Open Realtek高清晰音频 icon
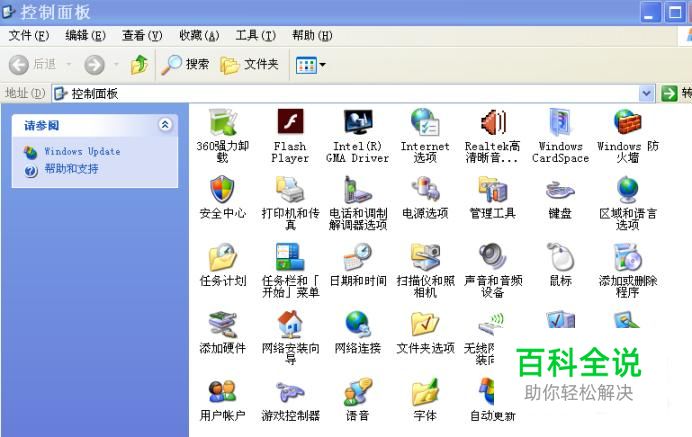 click(x=493, y=122)
